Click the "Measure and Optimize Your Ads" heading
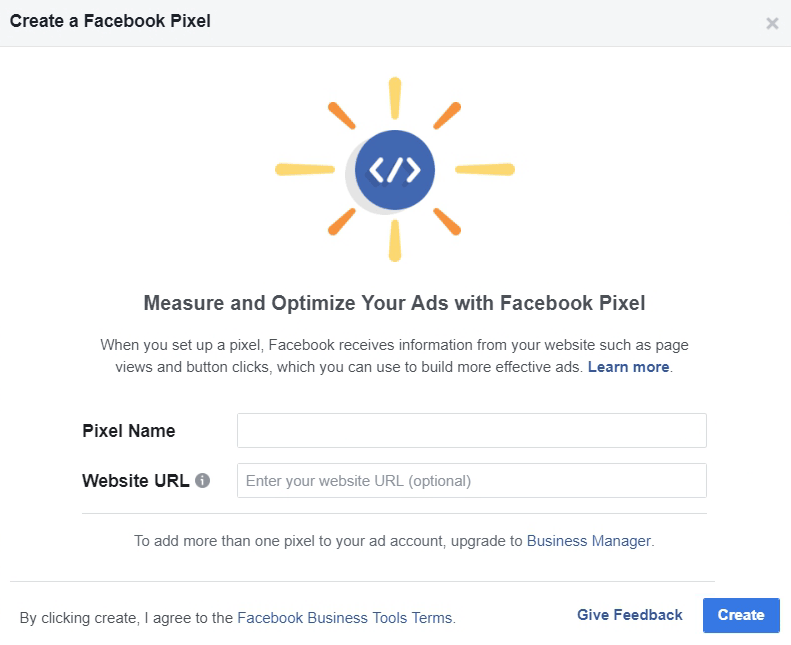791x645 pixels. (x=395, y=303)
